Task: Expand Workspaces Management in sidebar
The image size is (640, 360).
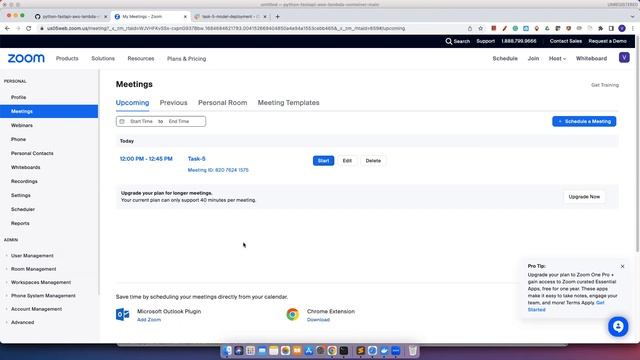Action: [x=41, y=282]
